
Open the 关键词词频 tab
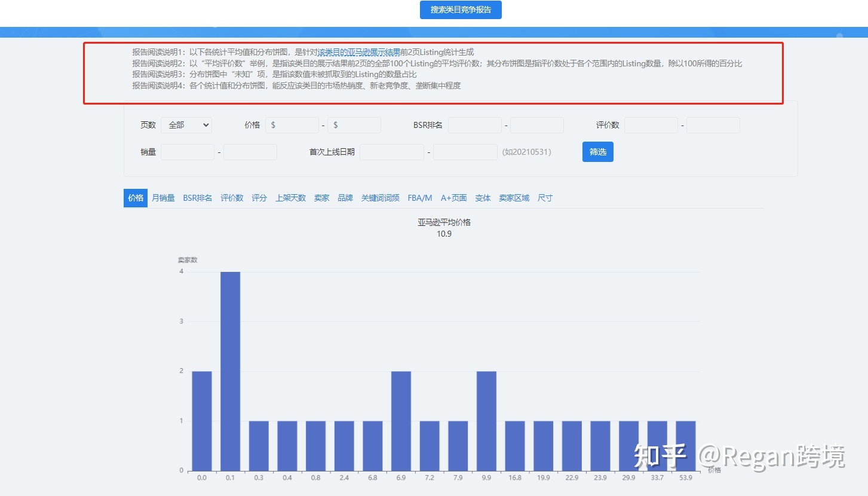pyautogui.click(x=381, y=198)
